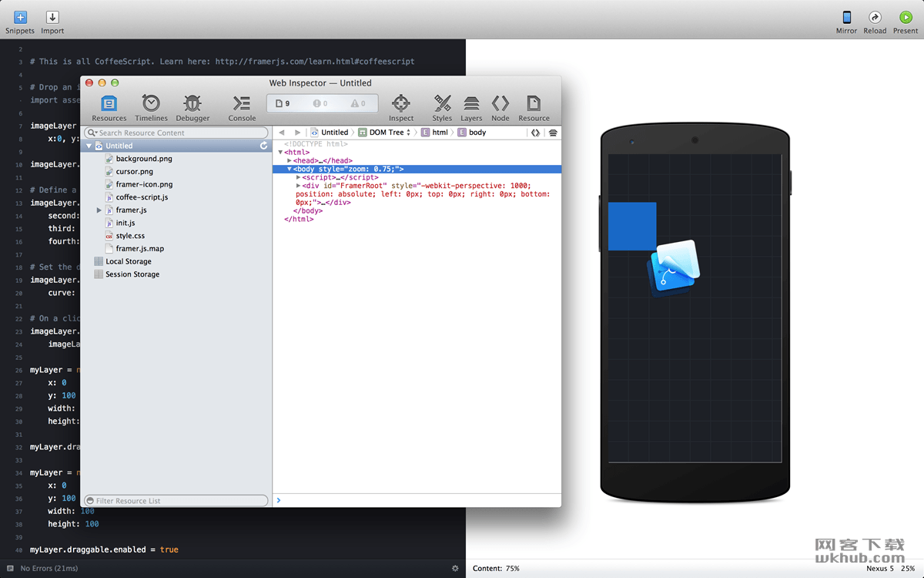
Task: Click the closing </body> tag line
Action: coord(308,210)
